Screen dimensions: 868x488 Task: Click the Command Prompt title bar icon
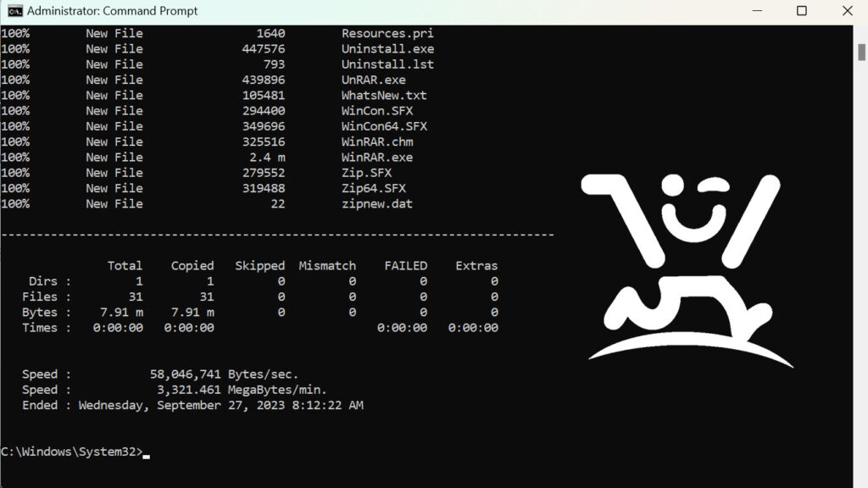(x=15, y=11)
